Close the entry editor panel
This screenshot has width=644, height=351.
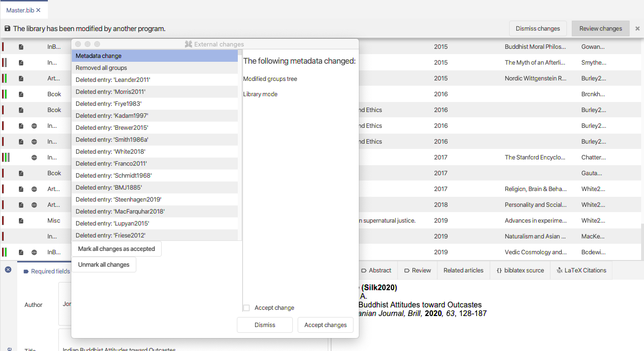pos(8,270)
